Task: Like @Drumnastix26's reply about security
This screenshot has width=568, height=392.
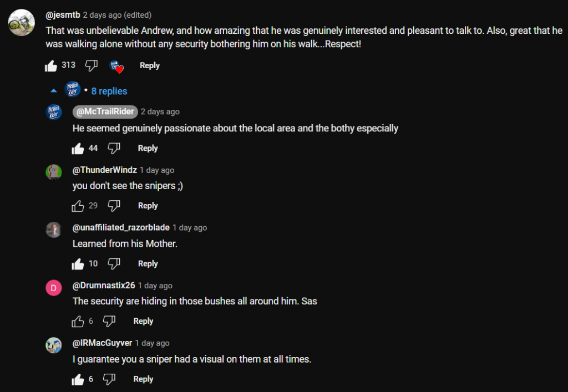Action: [78, 321]
